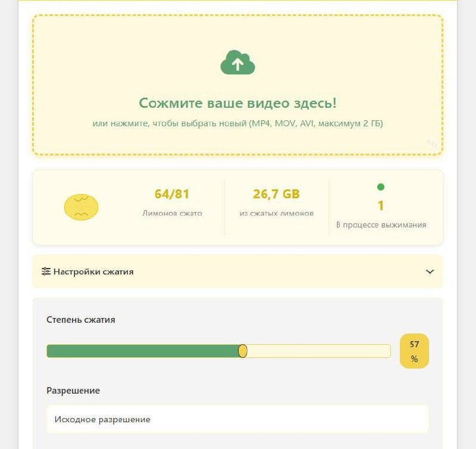The image size is (476, 449).
Task: Click the или нажмите, чтобы выбрать новый text
Action: pyautogui.click(x=170, y=124)
